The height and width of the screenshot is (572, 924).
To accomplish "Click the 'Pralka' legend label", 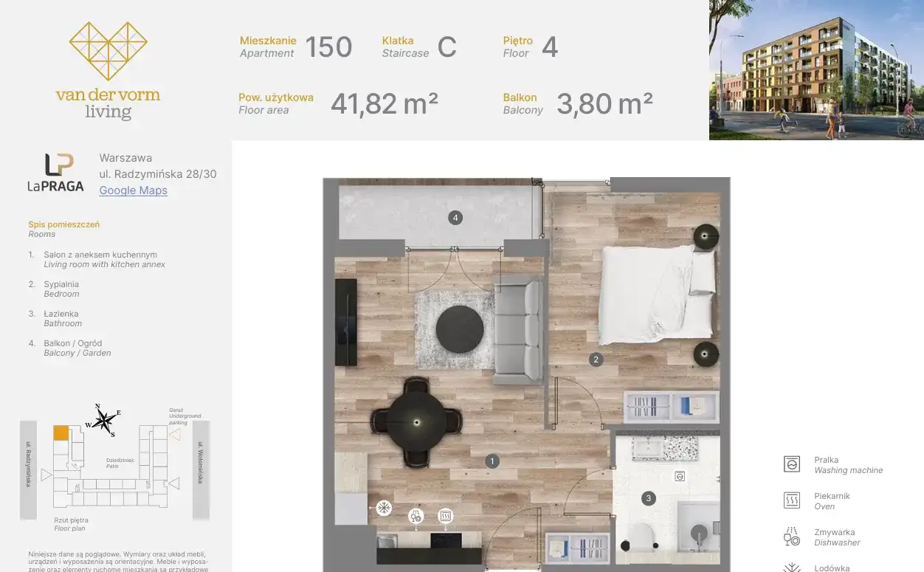I will tap(827, 460).
